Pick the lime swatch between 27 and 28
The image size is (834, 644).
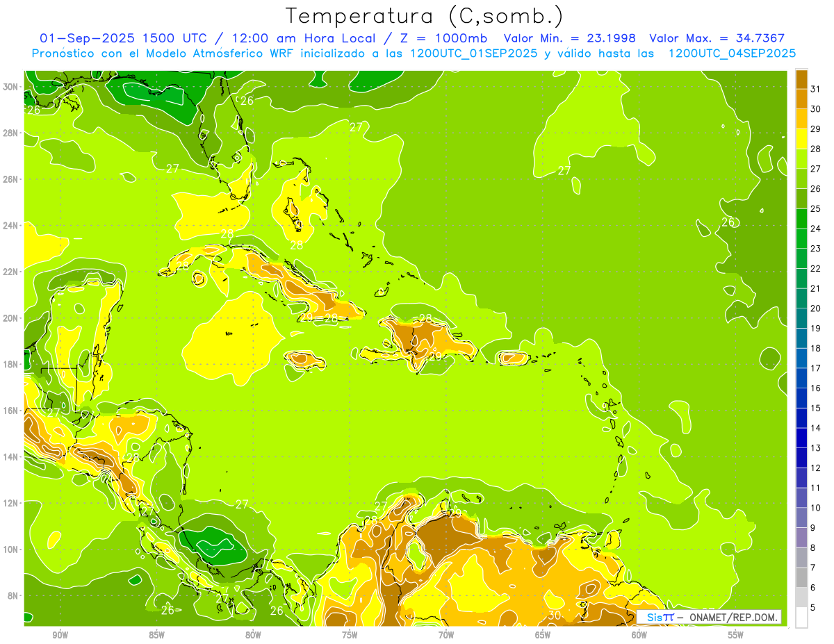click(x=801, y=159)
